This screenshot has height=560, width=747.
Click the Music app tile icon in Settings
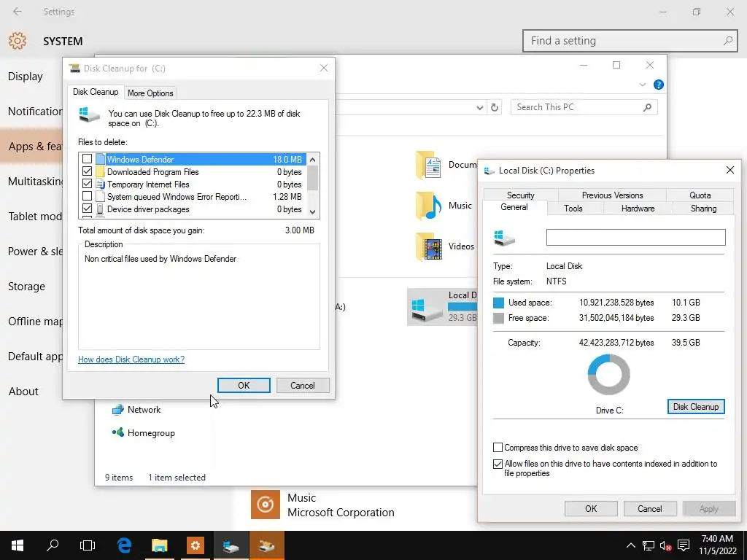(266, 505)
